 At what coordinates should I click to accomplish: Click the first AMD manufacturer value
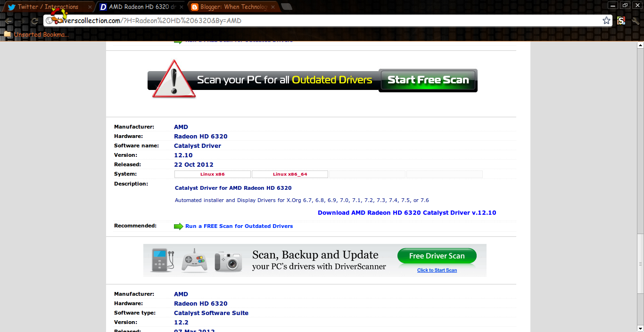click(181, 127)
